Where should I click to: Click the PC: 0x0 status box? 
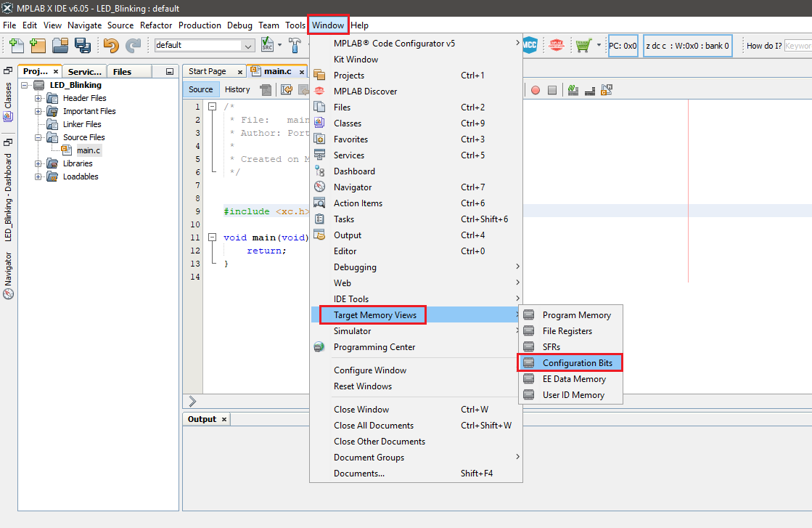(x=623, y=46)
